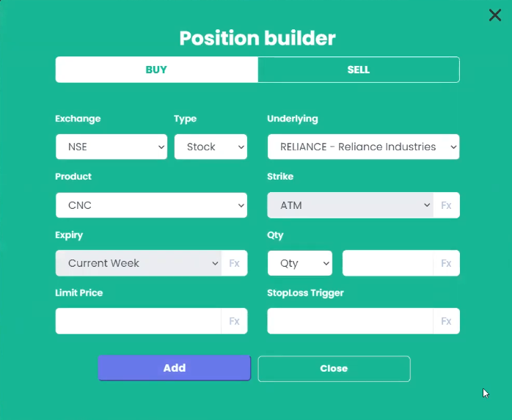Focus the StopLoss Trigger input field
The height and width of the screenshot is (420, 512).
click(350, 321)
